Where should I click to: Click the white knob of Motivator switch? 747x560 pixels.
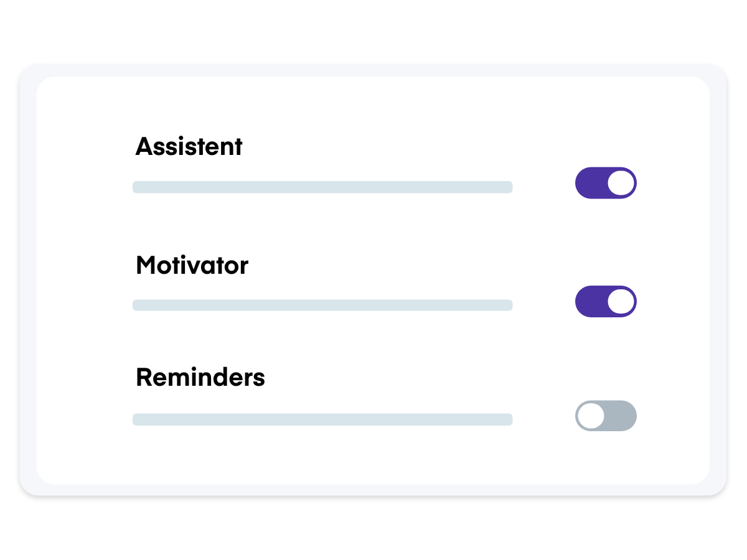[621, 302]
